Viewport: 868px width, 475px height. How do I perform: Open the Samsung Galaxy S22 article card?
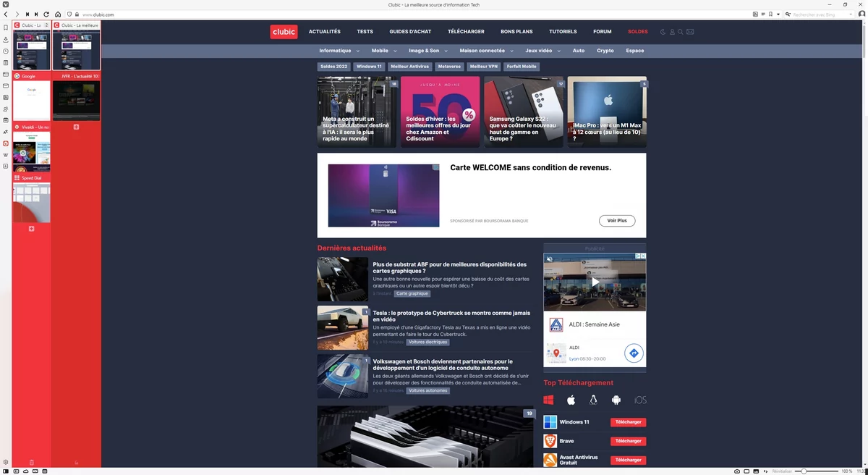[x=524, y=112]
